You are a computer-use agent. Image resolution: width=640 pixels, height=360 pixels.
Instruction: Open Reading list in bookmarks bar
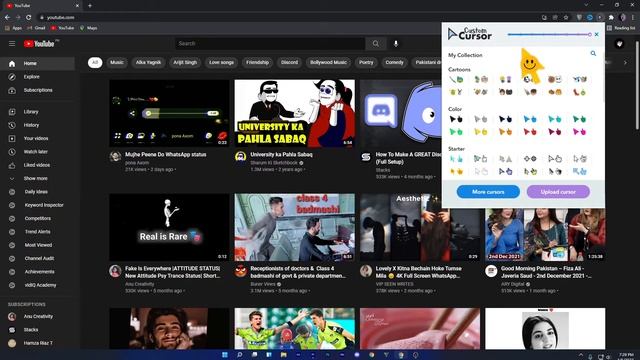click(x=621, y=28)
